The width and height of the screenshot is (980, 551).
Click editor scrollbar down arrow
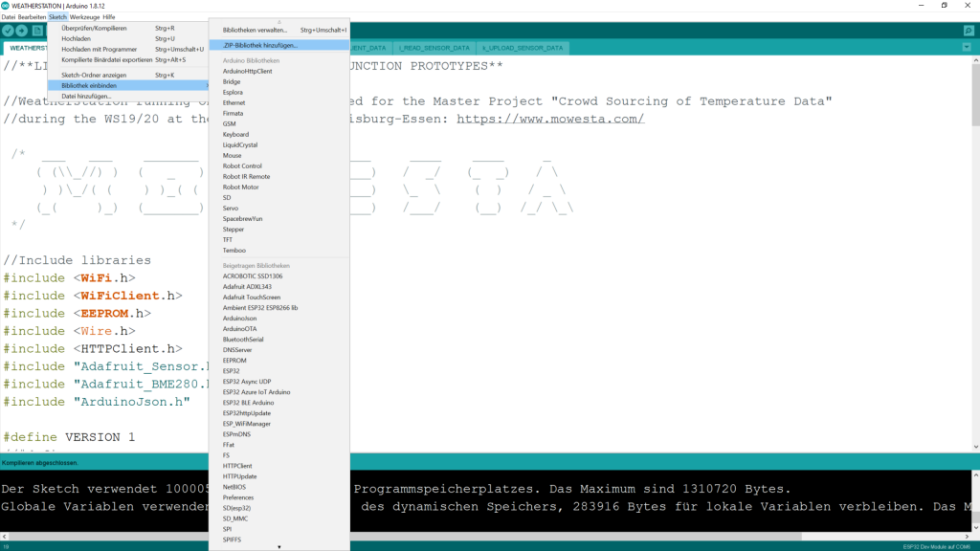coord(975,447)
